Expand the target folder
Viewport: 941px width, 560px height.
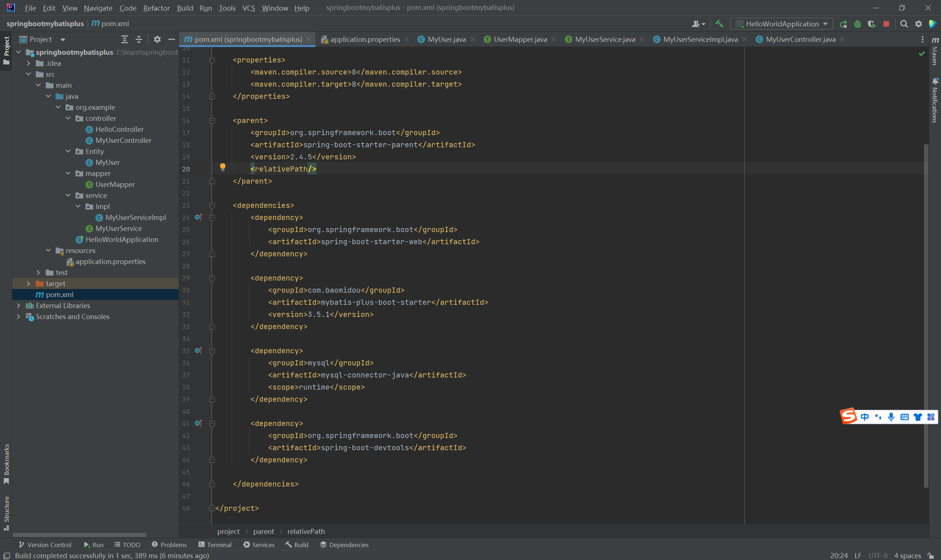[x=28, y=283]
